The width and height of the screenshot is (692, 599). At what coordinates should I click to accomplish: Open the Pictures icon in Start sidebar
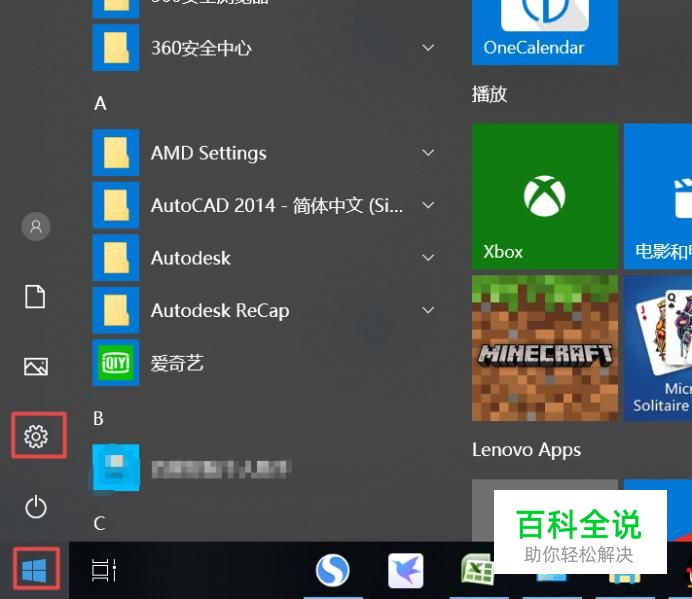pos(36,366)
